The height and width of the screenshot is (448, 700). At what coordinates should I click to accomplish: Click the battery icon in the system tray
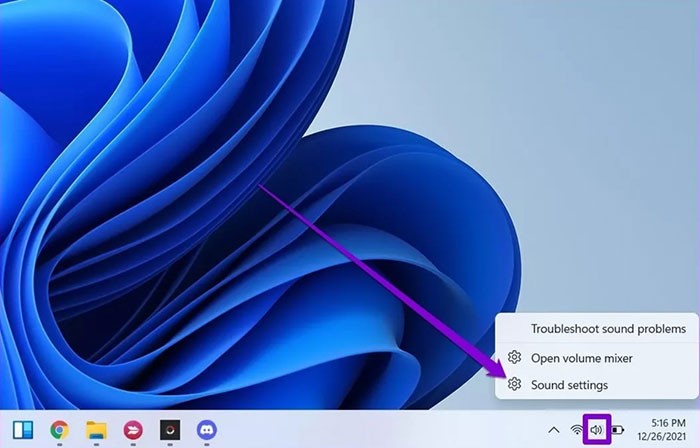(617, 430)
